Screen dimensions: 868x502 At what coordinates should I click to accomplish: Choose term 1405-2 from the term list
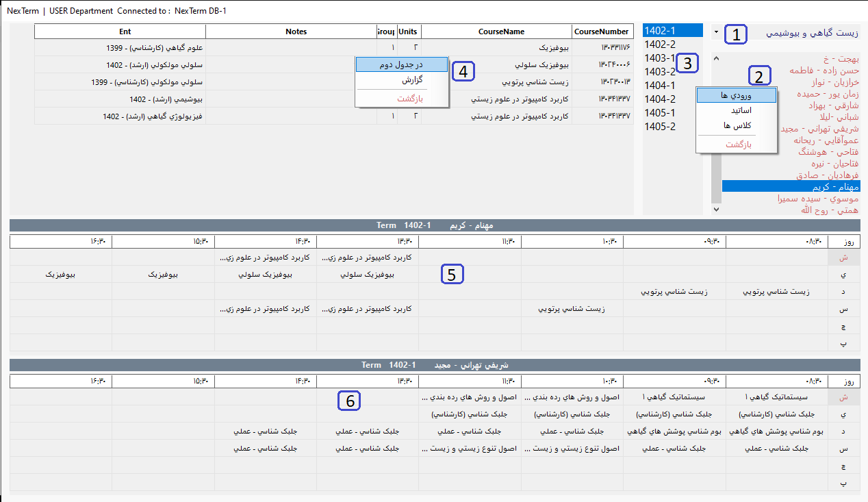point(660,127)
